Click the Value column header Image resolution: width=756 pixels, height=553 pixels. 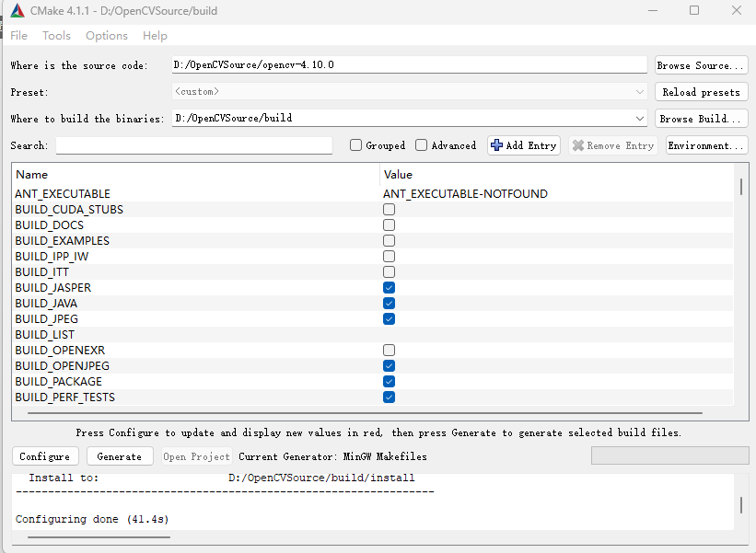click(398, 175)
